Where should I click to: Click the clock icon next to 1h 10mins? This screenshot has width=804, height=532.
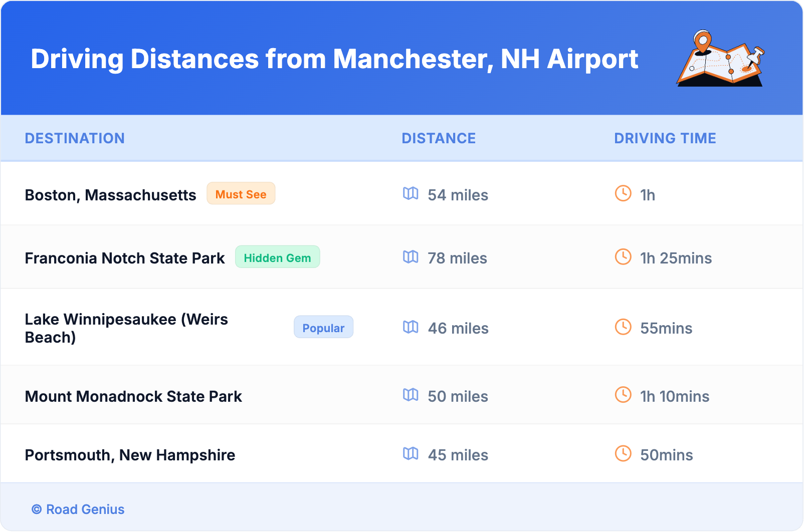pyautogui.click(x=623, y=395)
